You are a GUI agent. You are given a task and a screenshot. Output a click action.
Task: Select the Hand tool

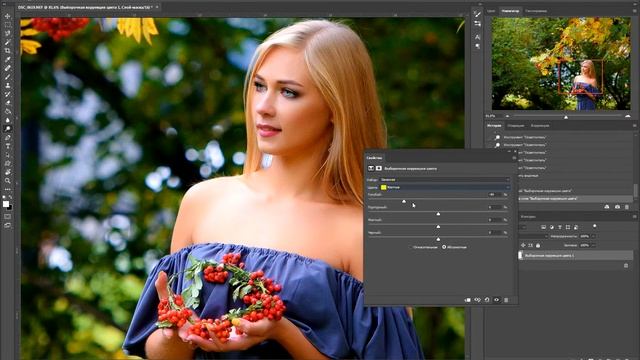(7, 171)
